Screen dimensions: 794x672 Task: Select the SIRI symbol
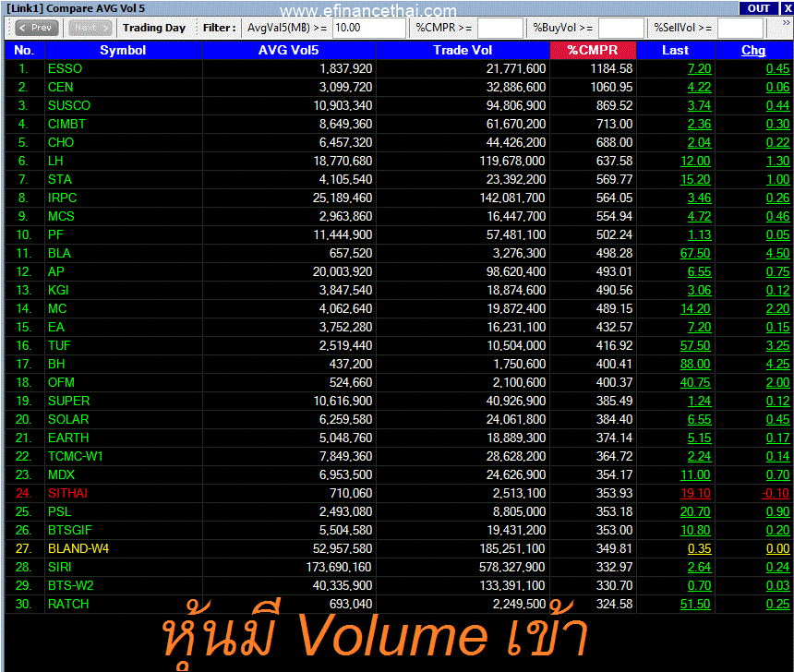(59, 567)
